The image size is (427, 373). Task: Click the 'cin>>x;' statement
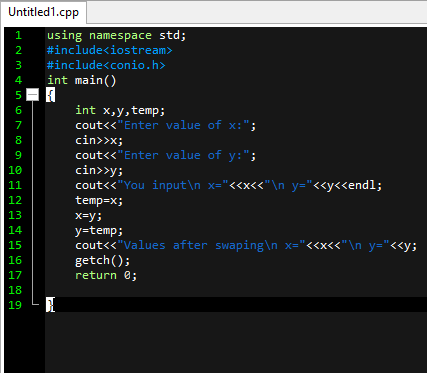coord(99,140)
